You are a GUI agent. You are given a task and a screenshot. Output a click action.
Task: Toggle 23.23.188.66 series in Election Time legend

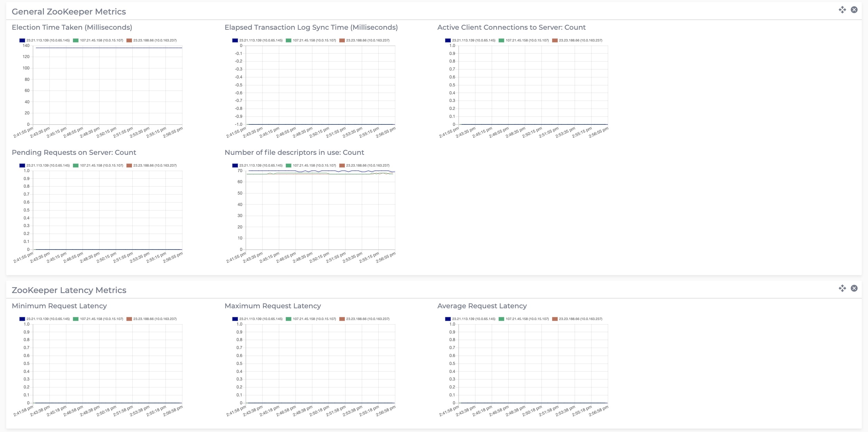coord(154,40)
